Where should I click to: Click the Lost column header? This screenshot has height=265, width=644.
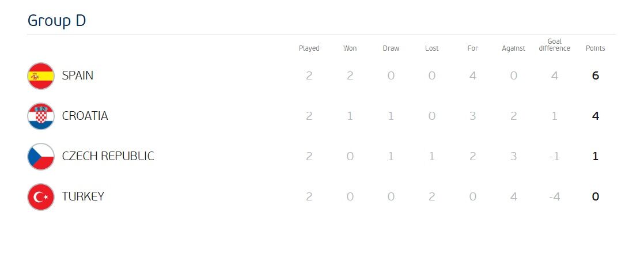click(431, 48)
